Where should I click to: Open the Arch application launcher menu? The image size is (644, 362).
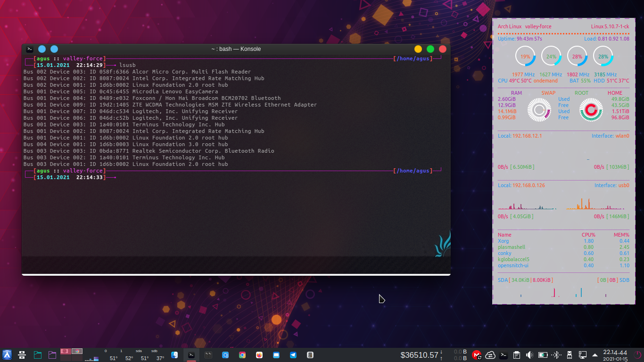click(6, 355)
